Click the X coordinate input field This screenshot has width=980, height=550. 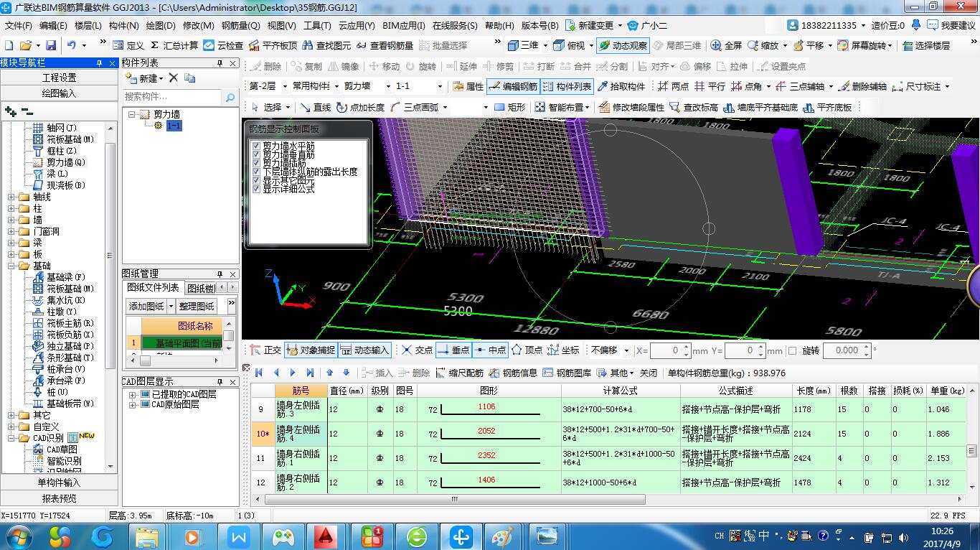670,350
